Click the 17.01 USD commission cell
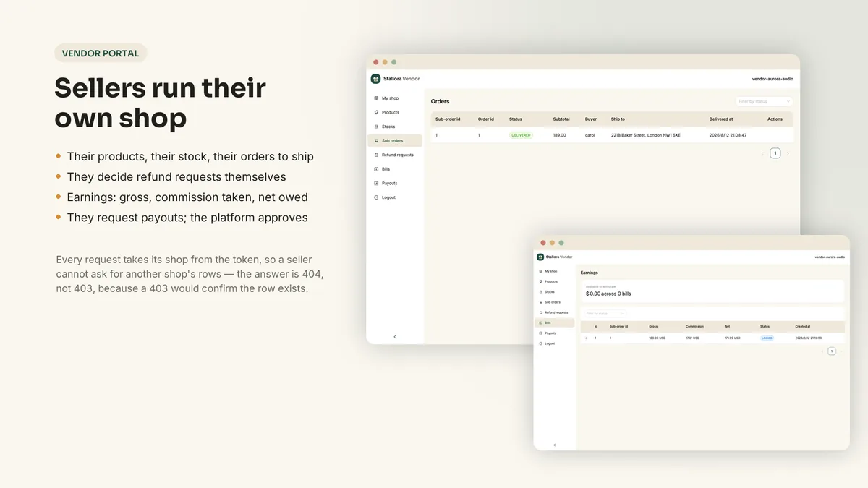 (x=694, y=338)
